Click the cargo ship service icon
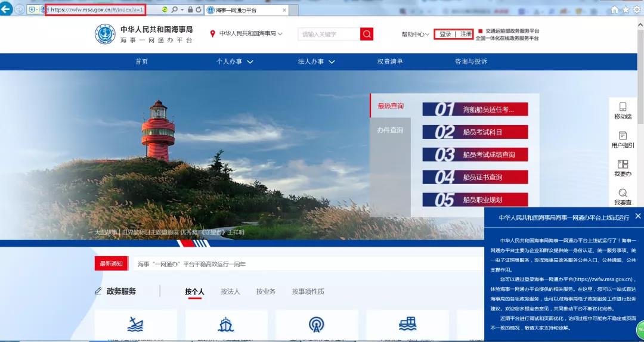 (x=407, y=325)
